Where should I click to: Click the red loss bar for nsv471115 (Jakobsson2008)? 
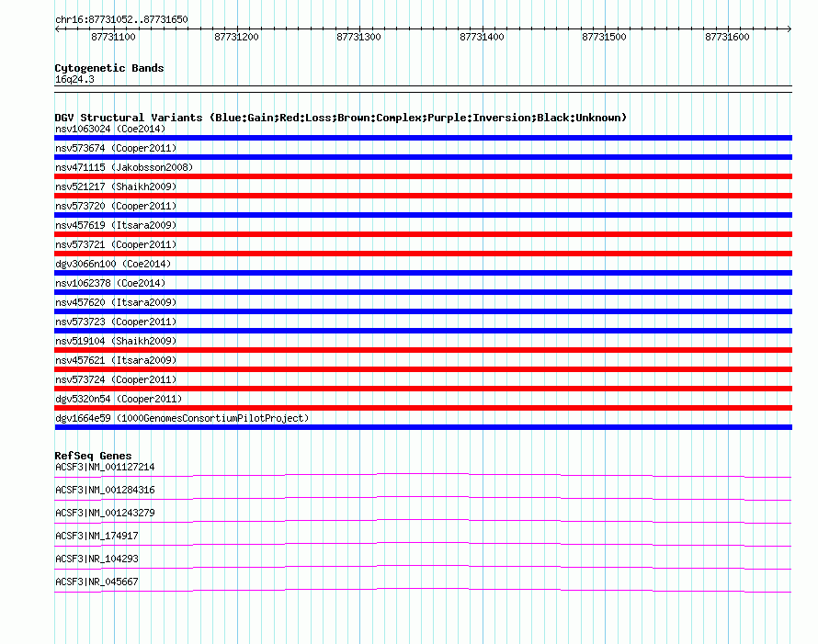coord(423,176)
